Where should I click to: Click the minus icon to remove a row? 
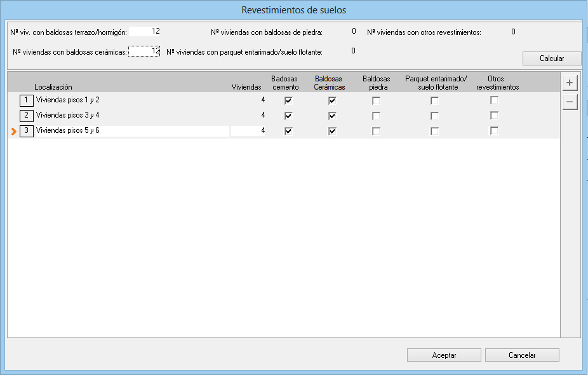tap(570, 102)
